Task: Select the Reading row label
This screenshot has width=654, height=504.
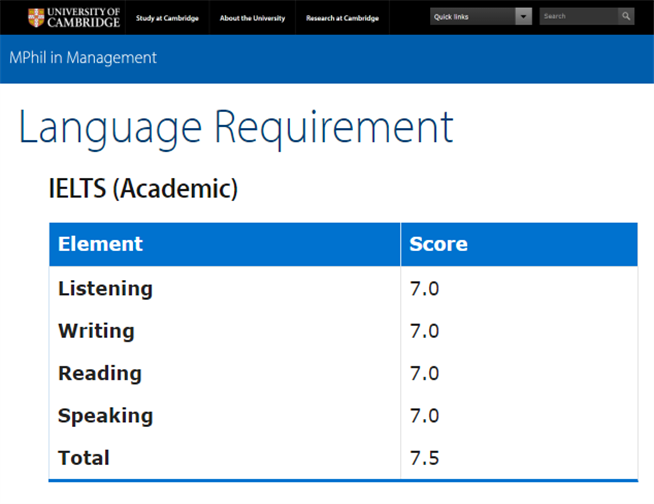Action: pyautogui.click(x=100, y=373)
